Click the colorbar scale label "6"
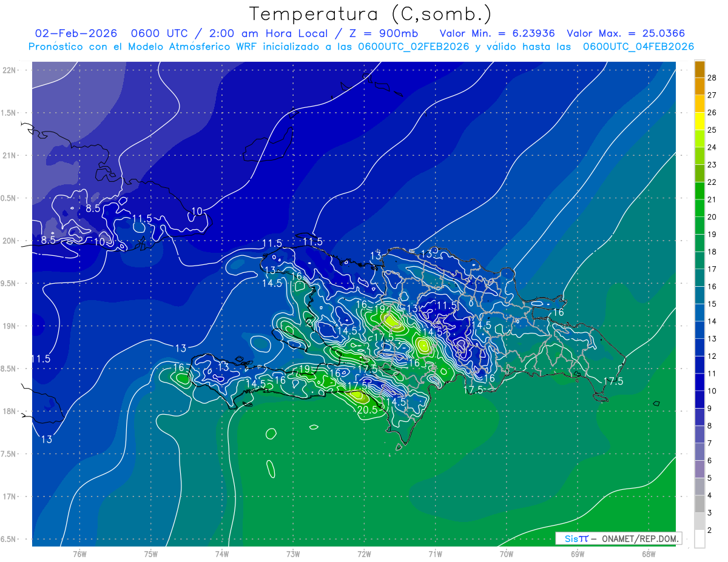This screenshot has height=562, width=728. pyautogui.click(x=709, y=461)
